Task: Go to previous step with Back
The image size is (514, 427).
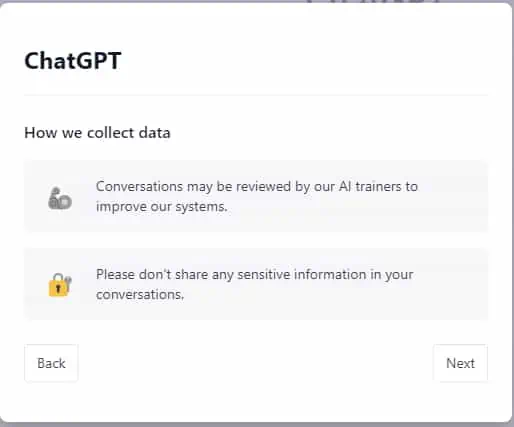Action: tap(51, 363)
